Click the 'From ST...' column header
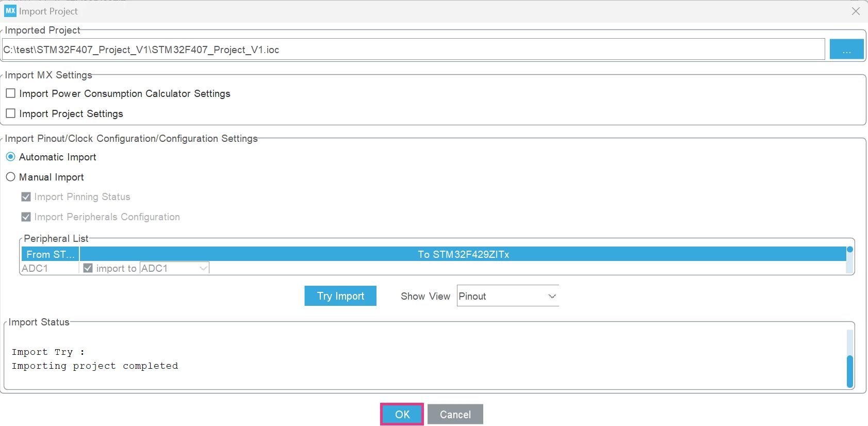Viewport: 868px width, 426px height. [50, 254]
